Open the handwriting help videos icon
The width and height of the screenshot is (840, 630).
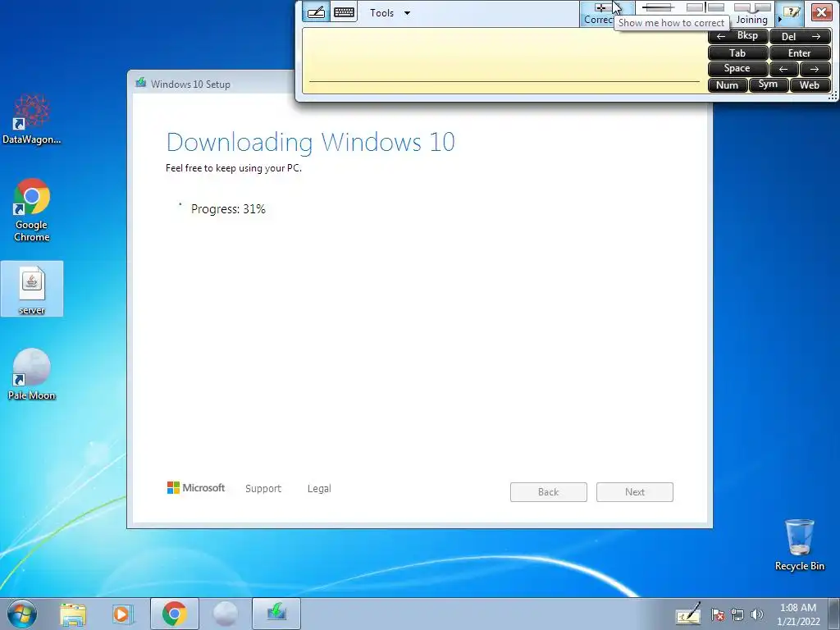pyautogui.click(x=792, y=12)
